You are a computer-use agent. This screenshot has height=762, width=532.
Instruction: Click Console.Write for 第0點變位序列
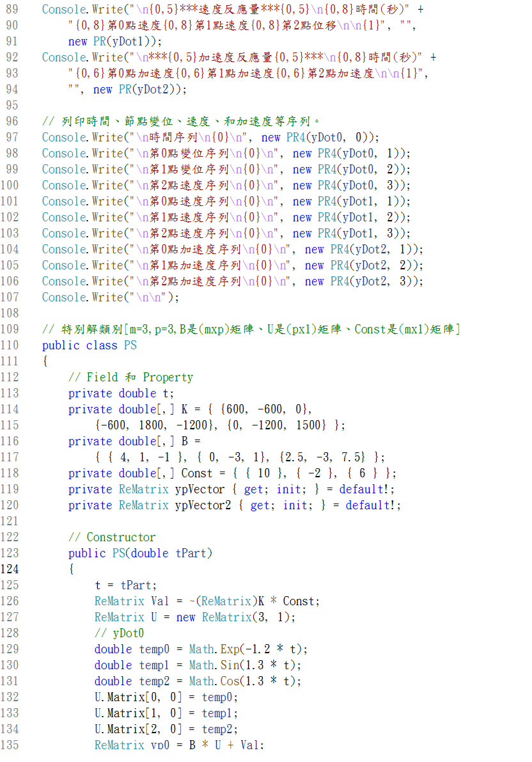tap(226, 154)
